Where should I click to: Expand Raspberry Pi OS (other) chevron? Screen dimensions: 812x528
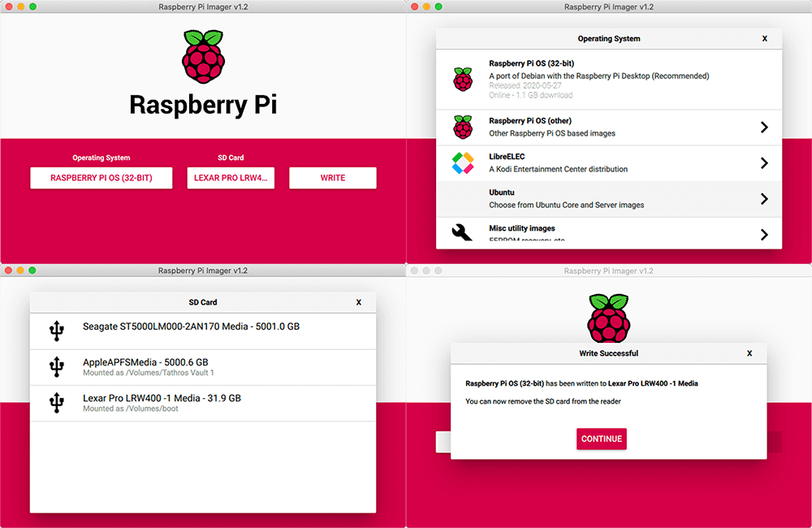pyautogui.click(x=764, y=127)
